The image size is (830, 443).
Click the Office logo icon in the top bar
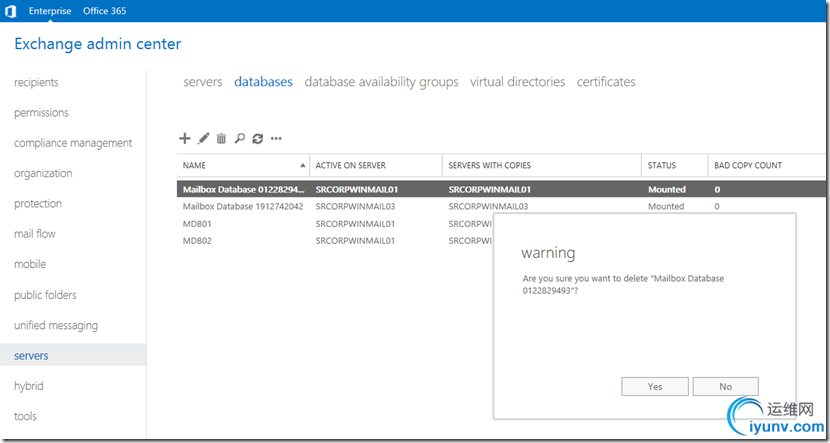tap(10, 11)
